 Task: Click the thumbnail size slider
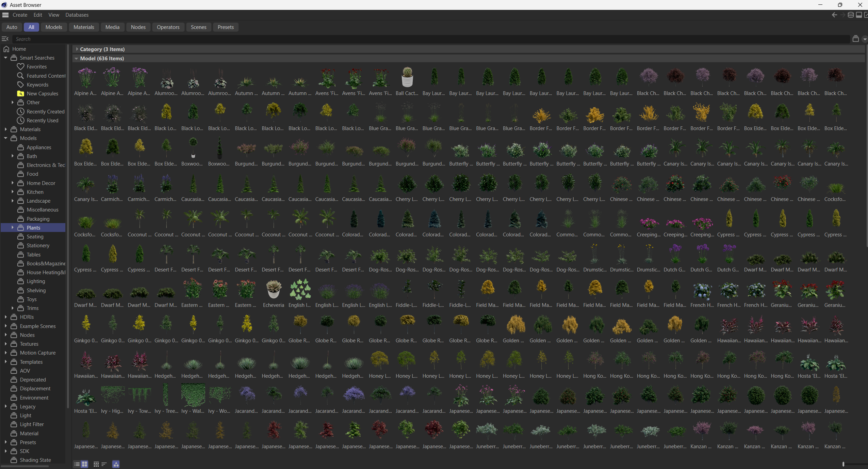click(x=843, y=464)
